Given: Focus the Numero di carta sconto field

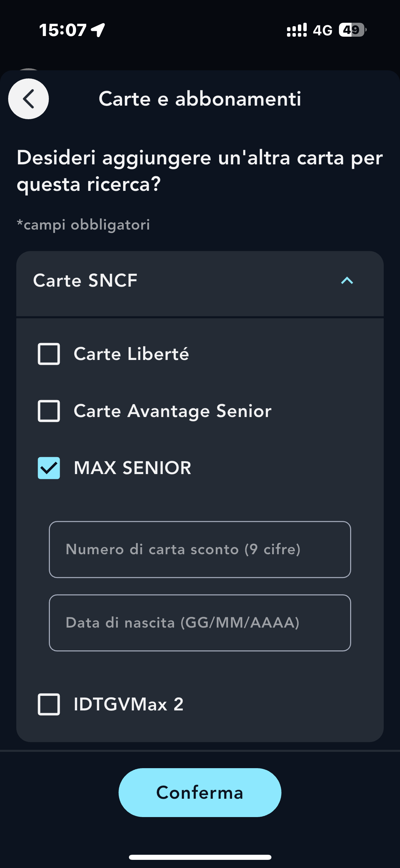Looking at the screenshot, I should pos(200,549).
